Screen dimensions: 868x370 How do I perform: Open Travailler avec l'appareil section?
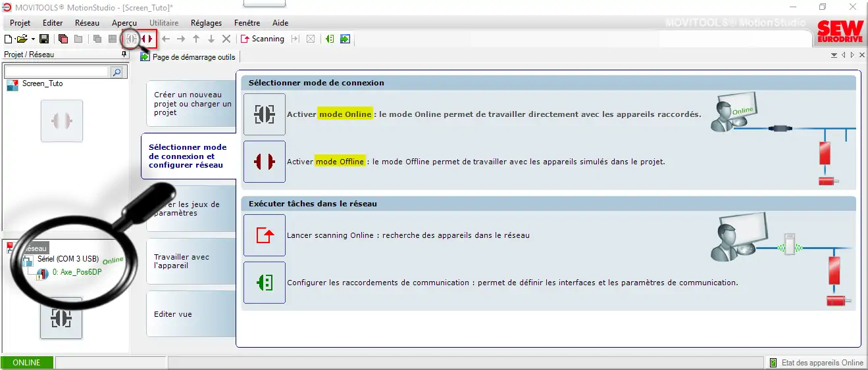[x=191, y=262]
